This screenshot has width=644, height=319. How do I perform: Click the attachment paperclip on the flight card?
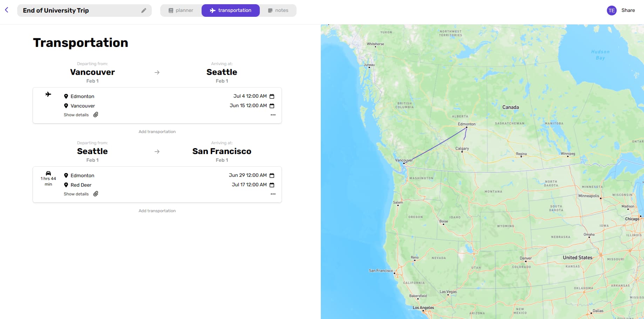96,115
